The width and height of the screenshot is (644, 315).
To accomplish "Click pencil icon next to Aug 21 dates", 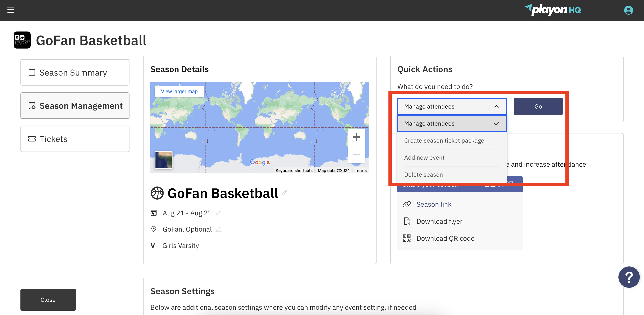I will click(x=218, y=213).
